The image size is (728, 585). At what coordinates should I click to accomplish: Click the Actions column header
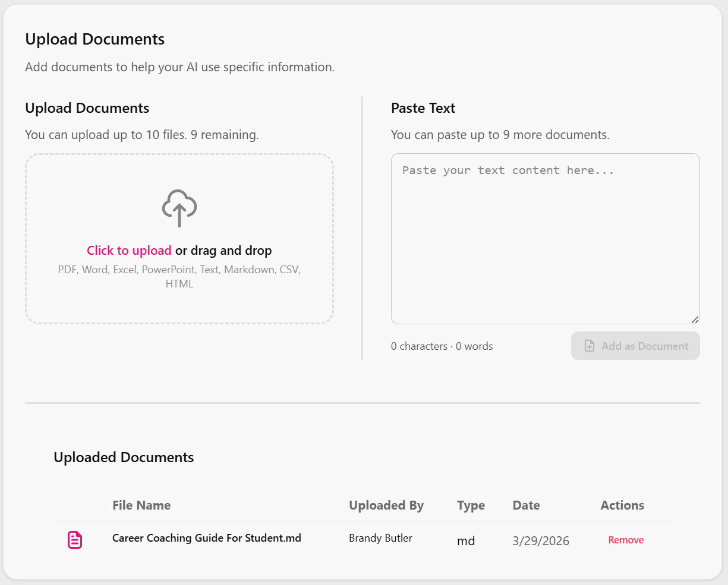[622, 505]
